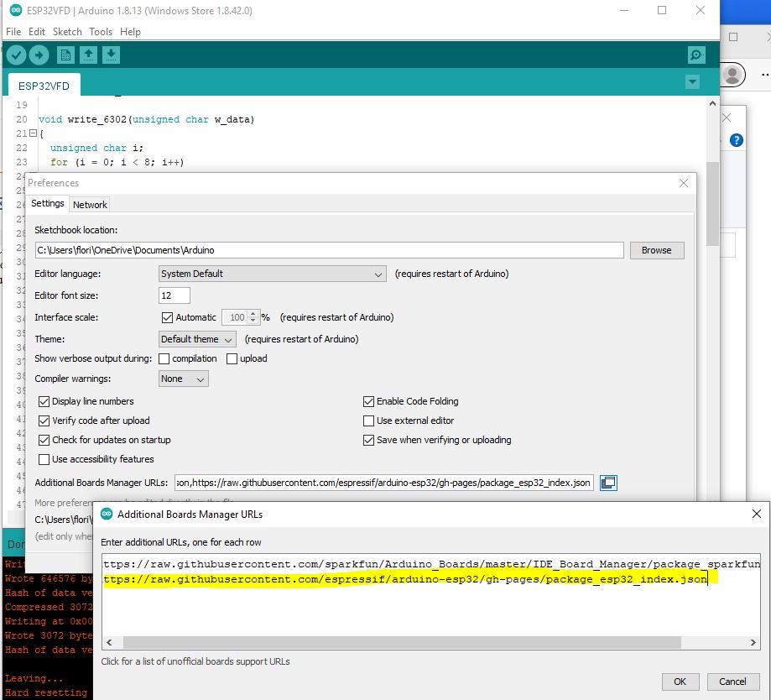771x700 pixels.
Task: Disable Display line numbers
Action: coord(44,401)
